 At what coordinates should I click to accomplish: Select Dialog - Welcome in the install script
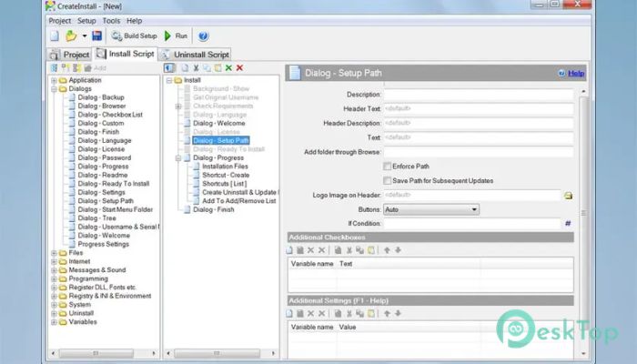219,124
